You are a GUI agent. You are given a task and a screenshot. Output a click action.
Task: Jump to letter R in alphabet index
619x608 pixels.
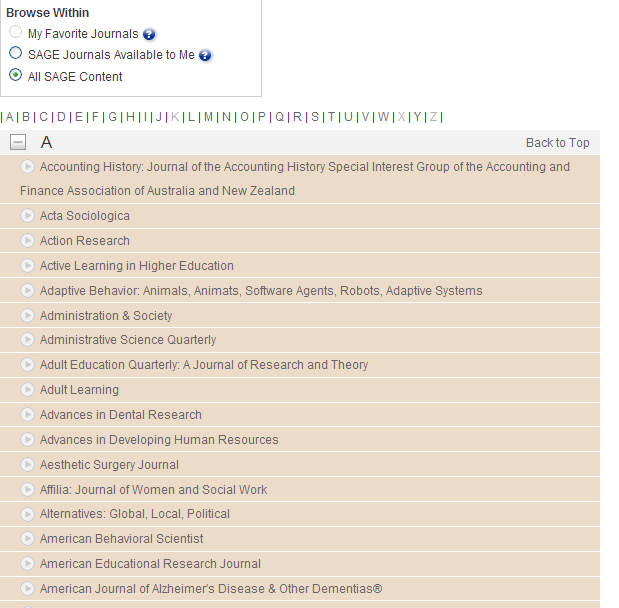coord(297,117)
